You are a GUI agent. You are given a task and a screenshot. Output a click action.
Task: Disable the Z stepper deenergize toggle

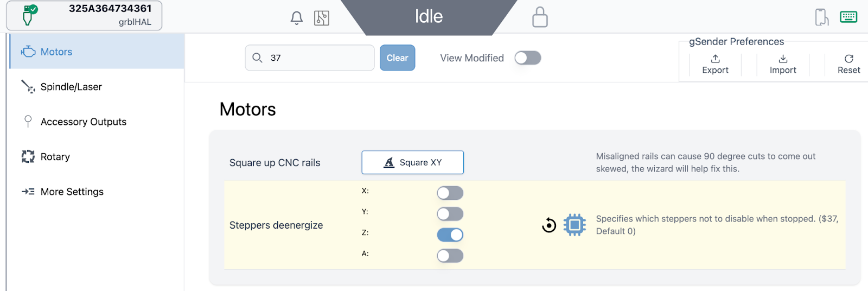450,235
